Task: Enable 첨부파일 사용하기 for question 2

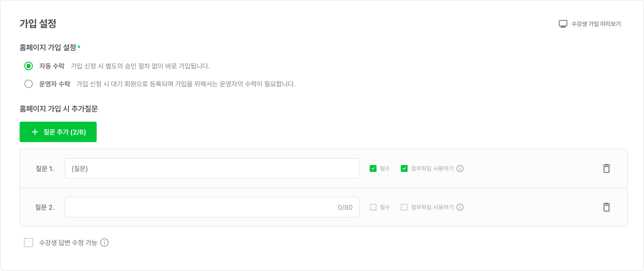Action: tap(404, 207)
